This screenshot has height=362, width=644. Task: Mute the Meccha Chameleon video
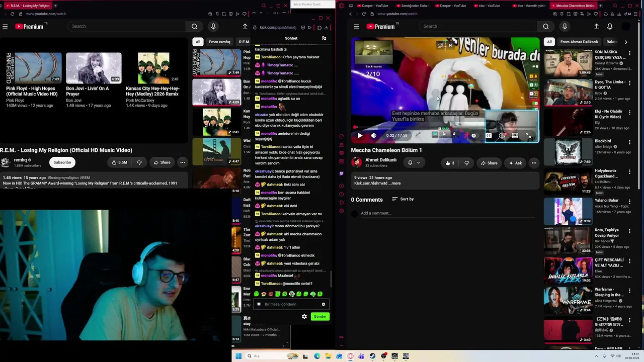pyautogui.click(x=373, y=135)
